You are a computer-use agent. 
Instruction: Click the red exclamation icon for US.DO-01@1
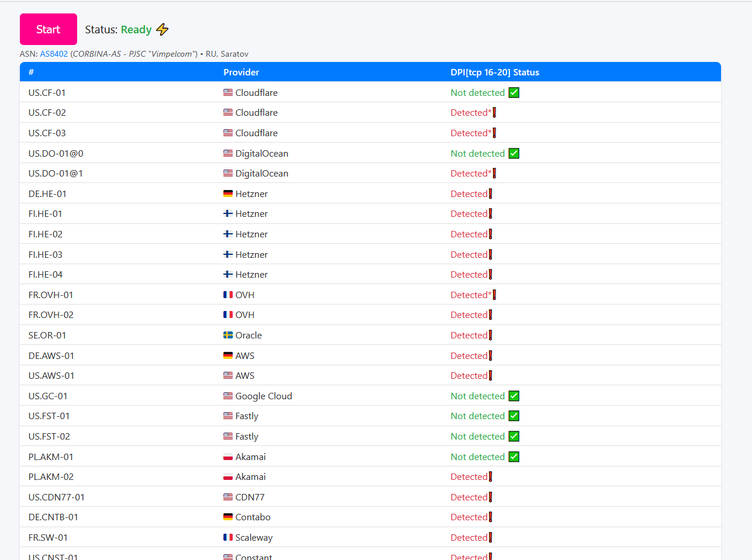[494, 174]
